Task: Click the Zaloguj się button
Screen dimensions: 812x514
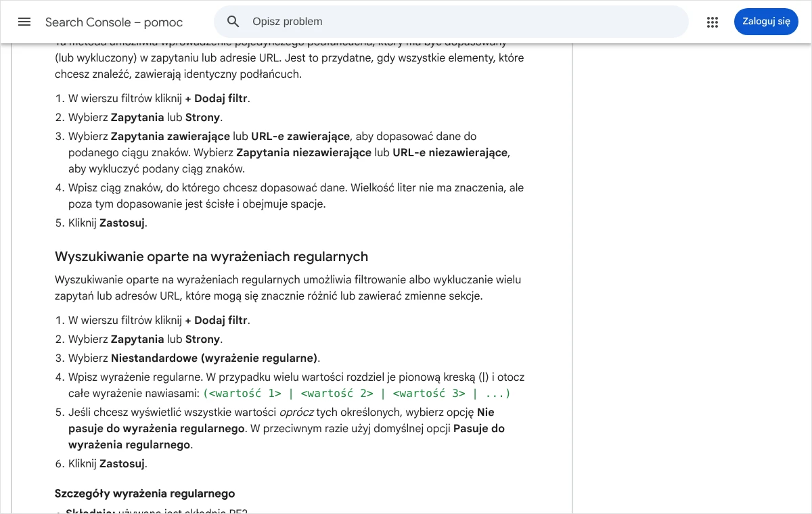Action: tap(766, 22)
